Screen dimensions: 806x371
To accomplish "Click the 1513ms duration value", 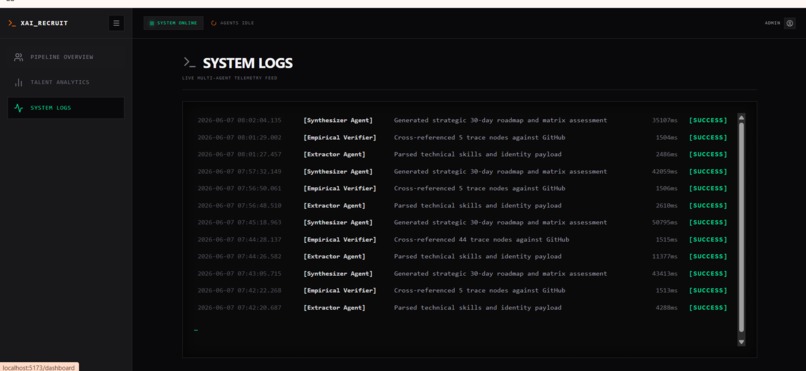I will point(667,290).
